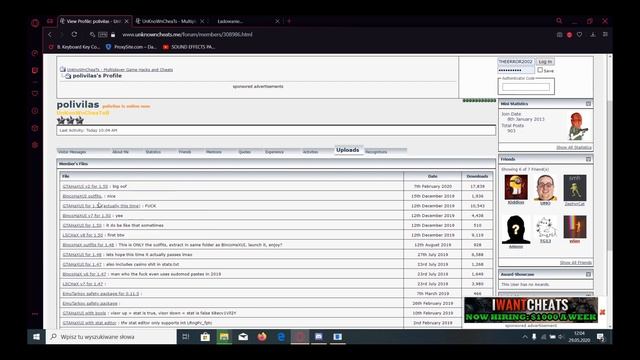This screenshot has width=640, height=360.
Task: Open 'EmuTarkov safety package for 0.11.5' link
Action: [101, 294]
